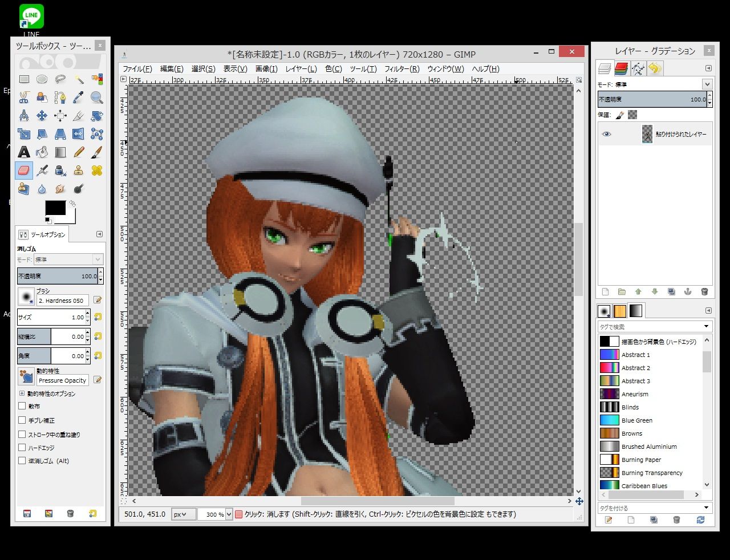Click the foreground color swatch
730x560 pixels.
tap(55, 208)
